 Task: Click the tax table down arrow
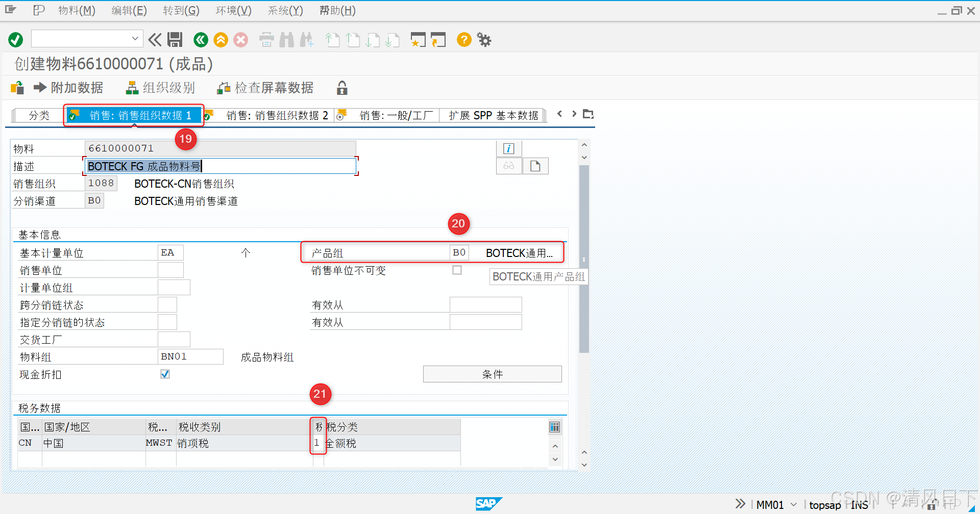(555, 459)
